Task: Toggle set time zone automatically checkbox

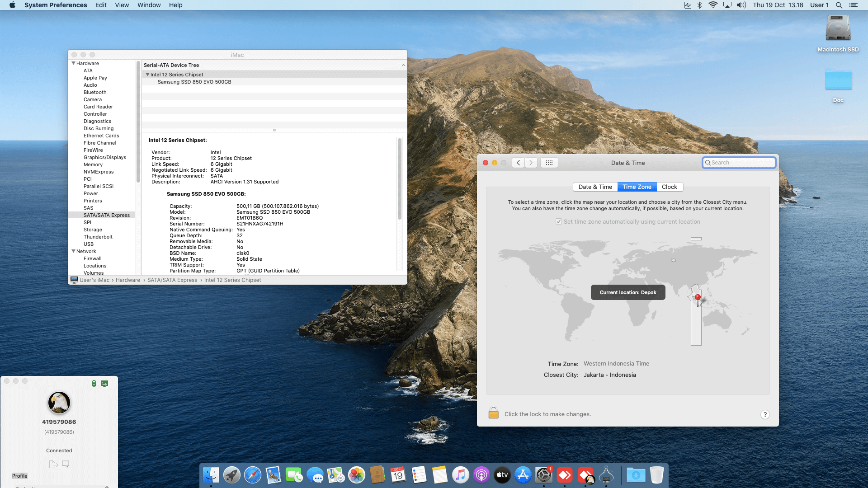Action: [559, 221]
